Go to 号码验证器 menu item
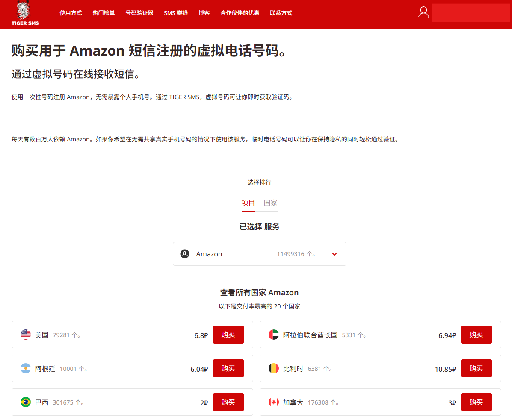This screenshot has width=512, height=420. [139, 13]
